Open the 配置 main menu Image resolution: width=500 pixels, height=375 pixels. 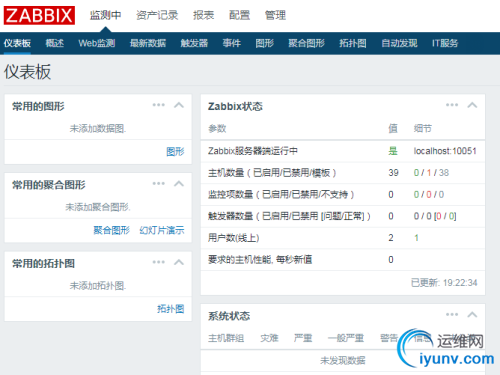click(239, 15)
